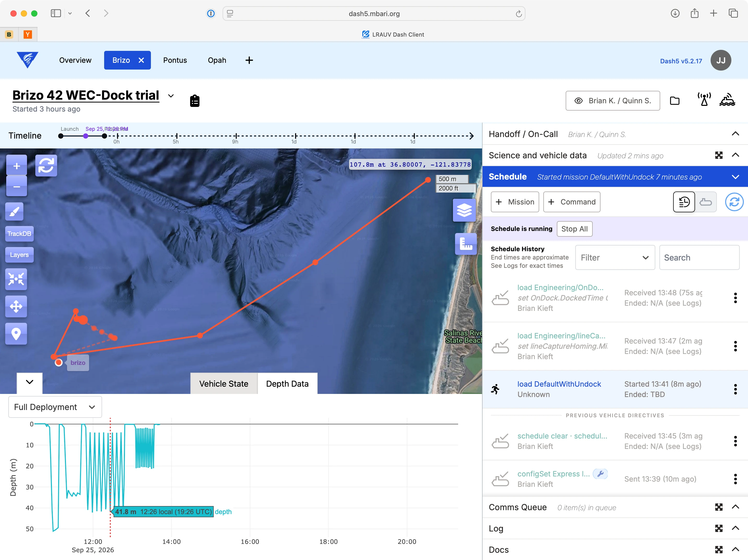Viewport: 748px width, 560px height.
Task: Switch to the Pontus vehicle tab
Action: [175, 60]
